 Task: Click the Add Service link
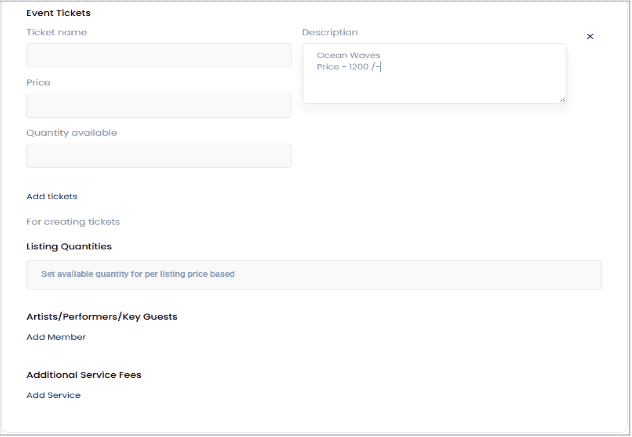click(53, 395)
